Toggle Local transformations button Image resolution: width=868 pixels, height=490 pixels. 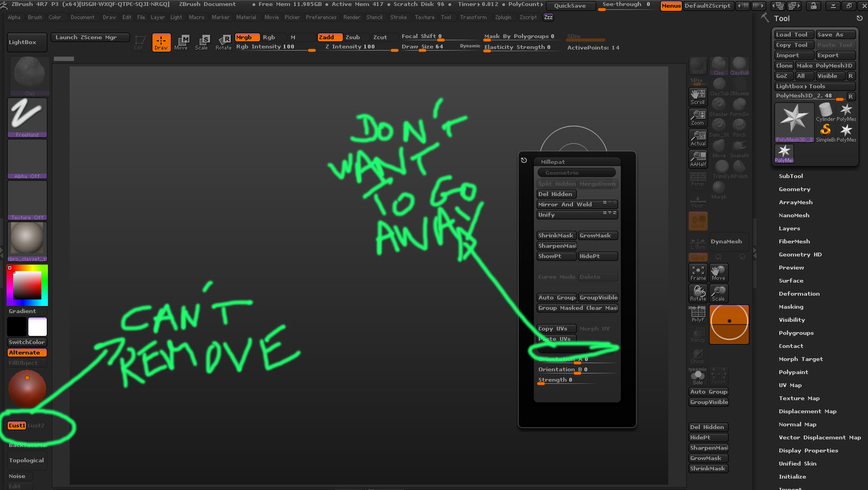[698, 221]
